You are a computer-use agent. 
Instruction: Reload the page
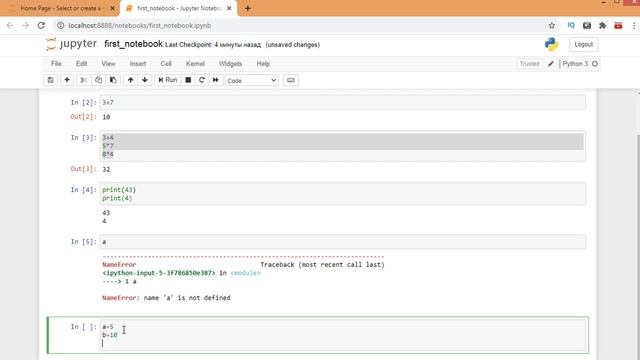[41, 25]
